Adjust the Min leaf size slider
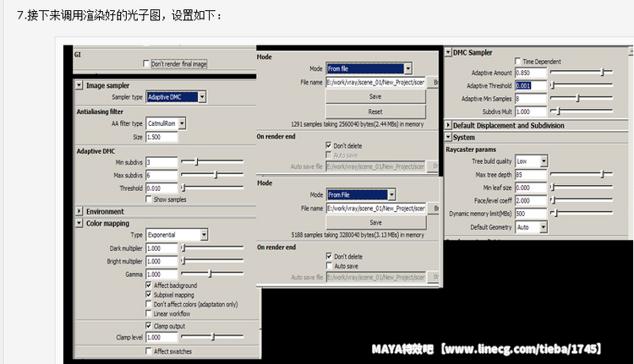Screen dimensions: 634x364 pos(552,187)
